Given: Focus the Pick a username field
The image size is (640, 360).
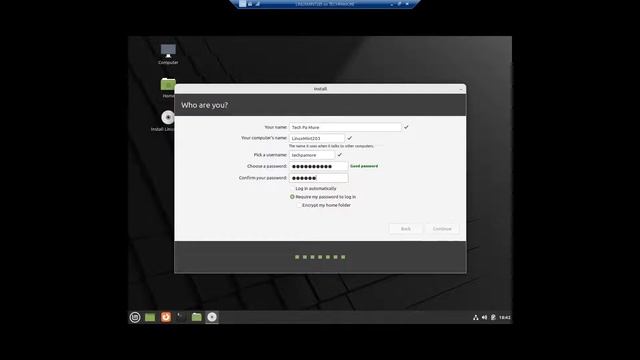Looking at the screenshot, I should click(x=312, y=155).
